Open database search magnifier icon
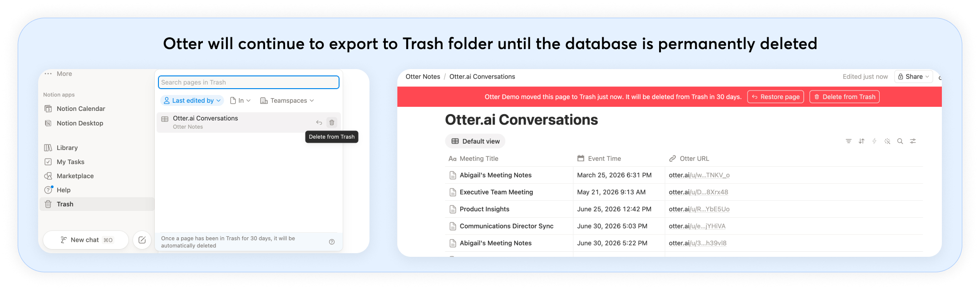The width and height of the screenshot is (980, 290). pyautogui.click(x=900, y=141)
